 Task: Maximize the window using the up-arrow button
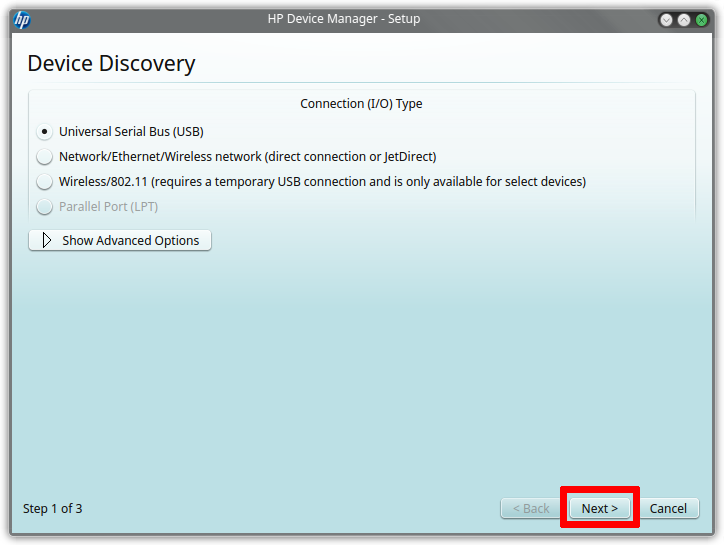click(684, 20)
